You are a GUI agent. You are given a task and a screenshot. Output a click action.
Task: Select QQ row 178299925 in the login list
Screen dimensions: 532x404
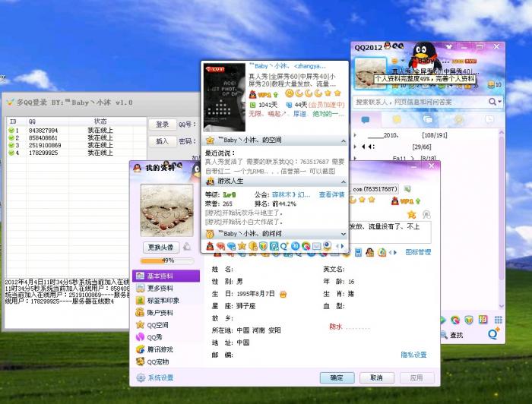pyautogui.click(x=76, y=153)
